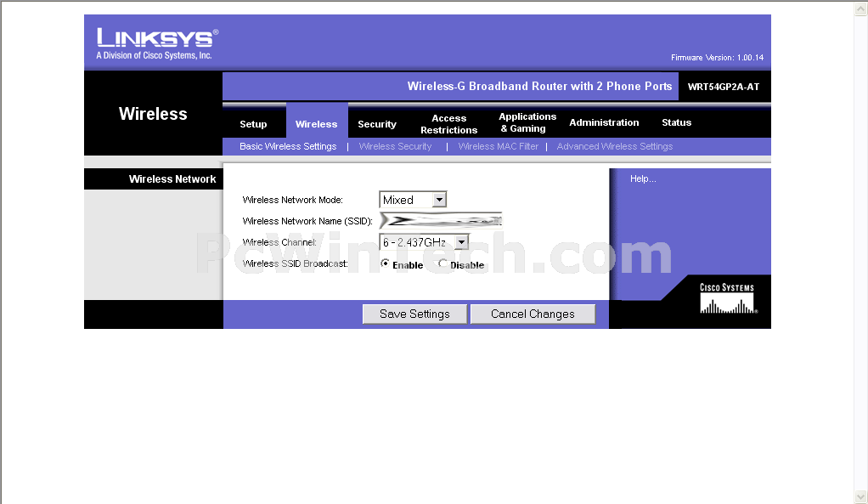Select Disable for SSID Broadcast
The height and width of the screenshot is (504, 868).
coord(442,263)
